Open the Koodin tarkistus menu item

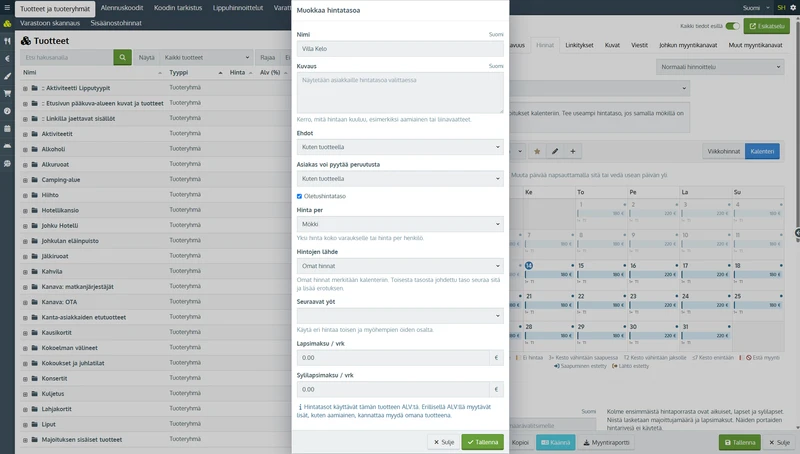click(178, 8)
